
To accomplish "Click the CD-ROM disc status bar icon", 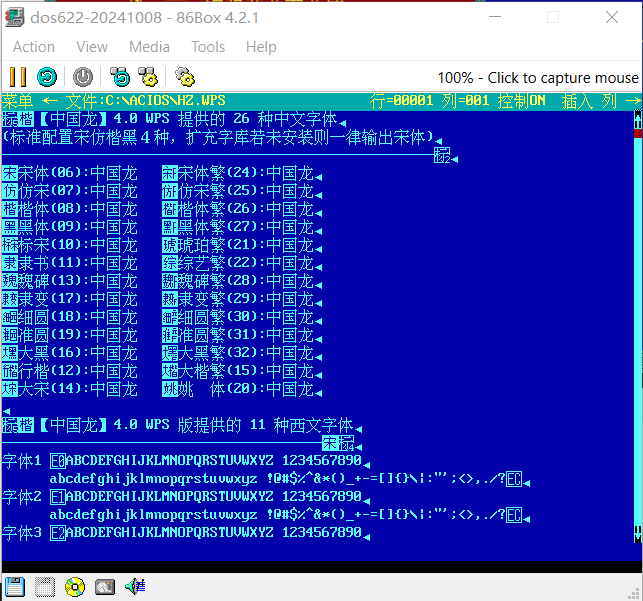I will coord(75,587).
